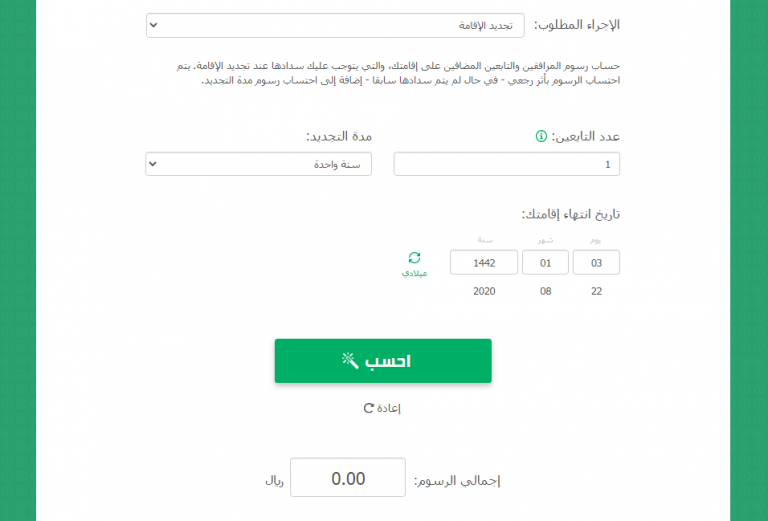The height and width of the screenshot is (521, 768).
Task: Click the magic wand icon on احسب button
Action: [350, 360]
